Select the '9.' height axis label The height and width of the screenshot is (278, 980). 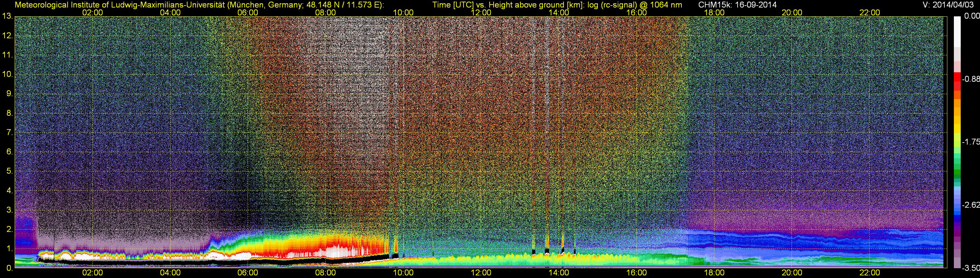coord(9,94)
